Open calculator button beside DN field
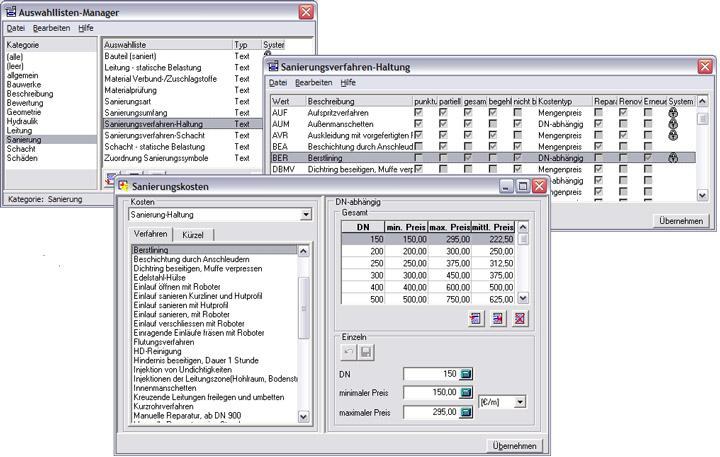720x457 pixels. [464, 374]
